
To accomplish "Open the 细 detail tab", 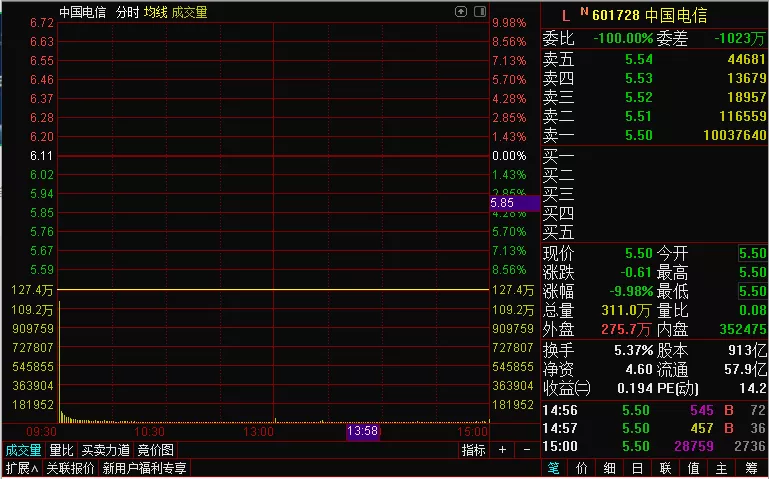I will pos(610,468).
